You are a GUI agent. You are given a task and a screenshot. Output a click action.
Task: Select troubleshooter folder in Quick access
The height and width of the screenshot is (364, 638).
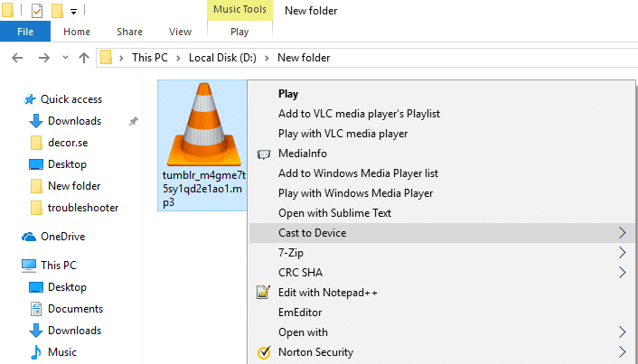83,208
